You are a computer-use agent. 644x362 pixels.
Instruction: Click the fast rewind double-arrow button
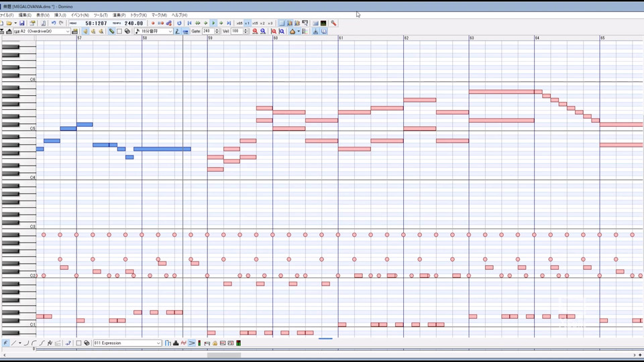pyautogui.click(x=197, y=23)
